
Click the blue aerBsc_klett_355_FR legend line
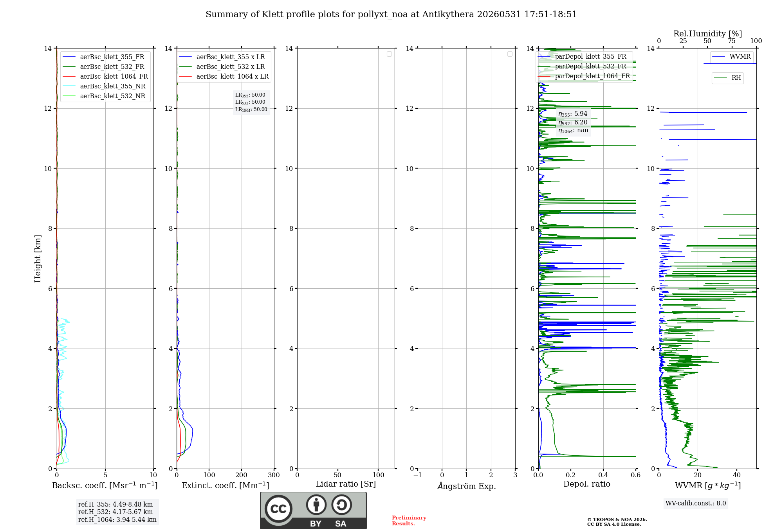click(x=69, y=57)
